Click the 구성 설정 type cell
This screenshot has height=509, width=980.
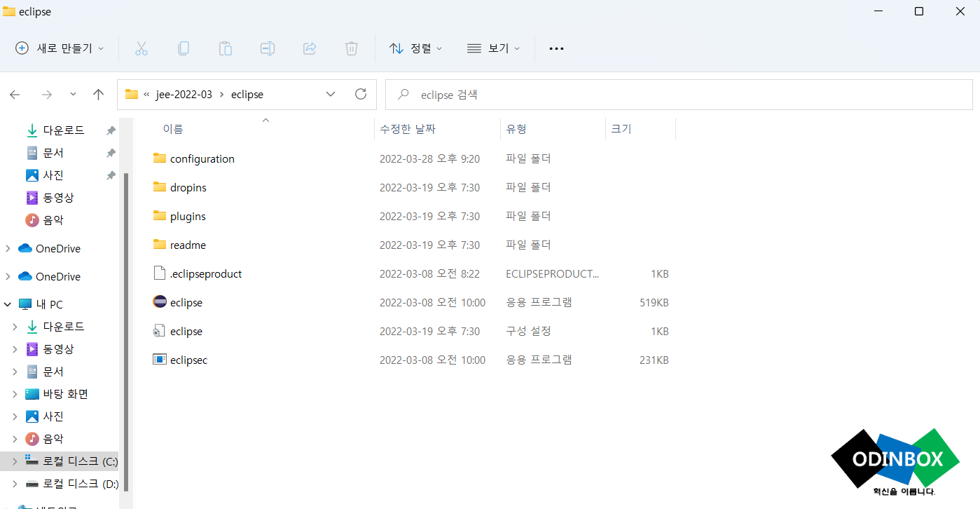tap(529, 331)
